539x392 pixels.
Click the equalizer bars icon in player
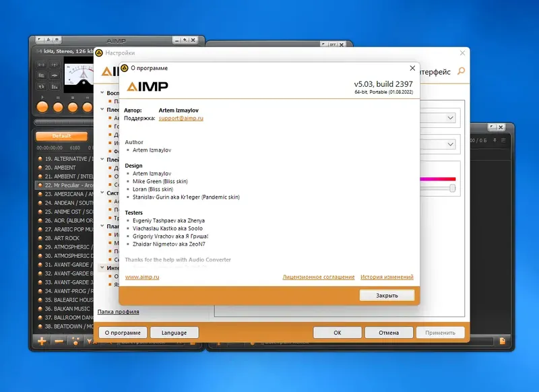point(55,87)
